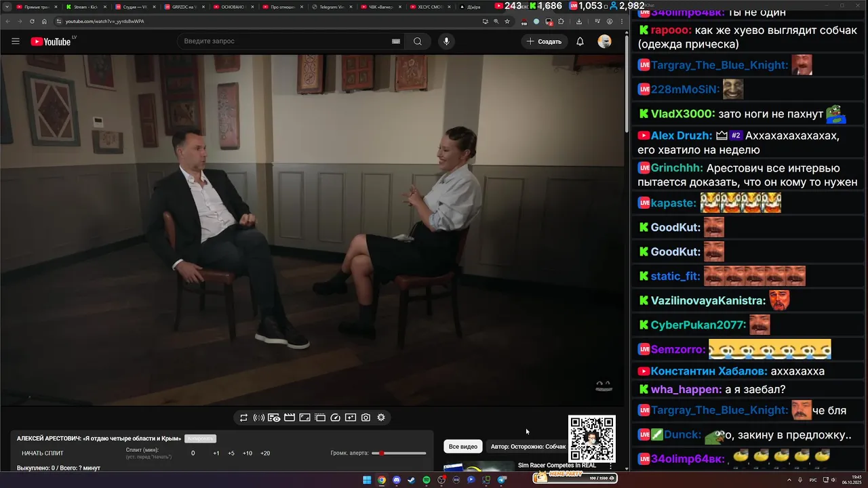This screenshot has width=868, height=488.
Task: Click the split minutes value field showing 0
Action: pyautogui.click(x=193, y=453)
